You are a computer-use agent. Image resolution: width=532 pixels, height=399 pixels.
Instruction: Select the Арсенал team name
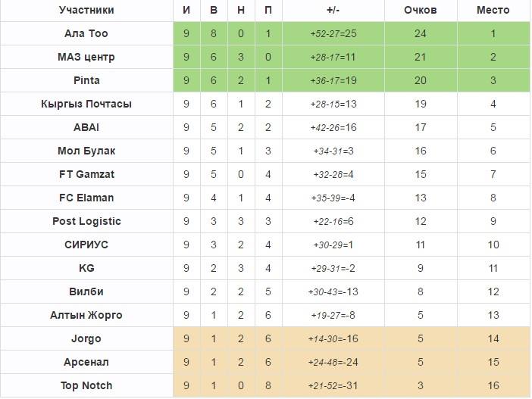[x=86, y=363]
